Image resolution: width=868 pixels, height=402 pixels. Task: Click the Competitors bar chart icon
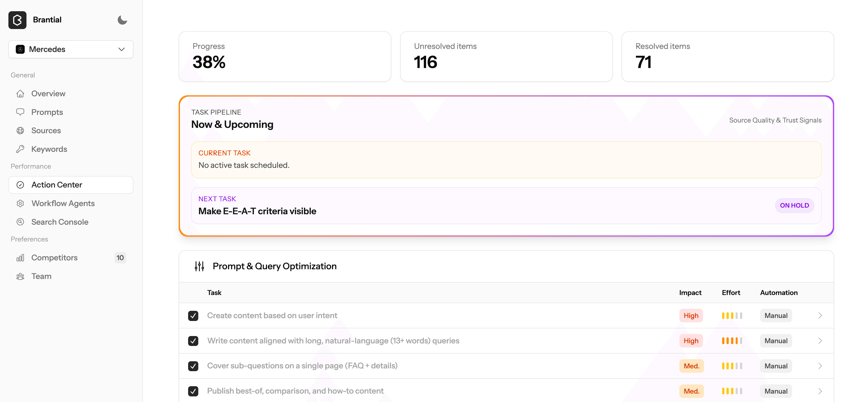[20, 258]
